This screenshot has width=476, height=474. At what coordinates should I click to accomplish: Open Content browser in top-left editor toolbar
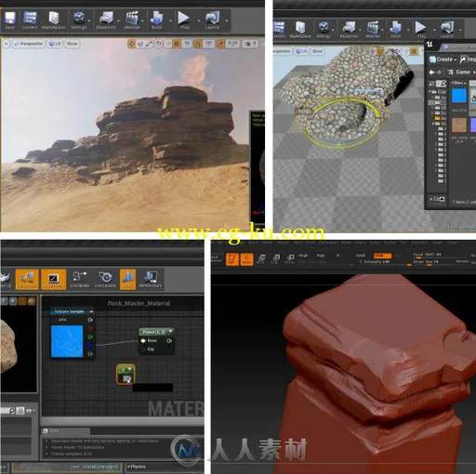click(30, 20)
